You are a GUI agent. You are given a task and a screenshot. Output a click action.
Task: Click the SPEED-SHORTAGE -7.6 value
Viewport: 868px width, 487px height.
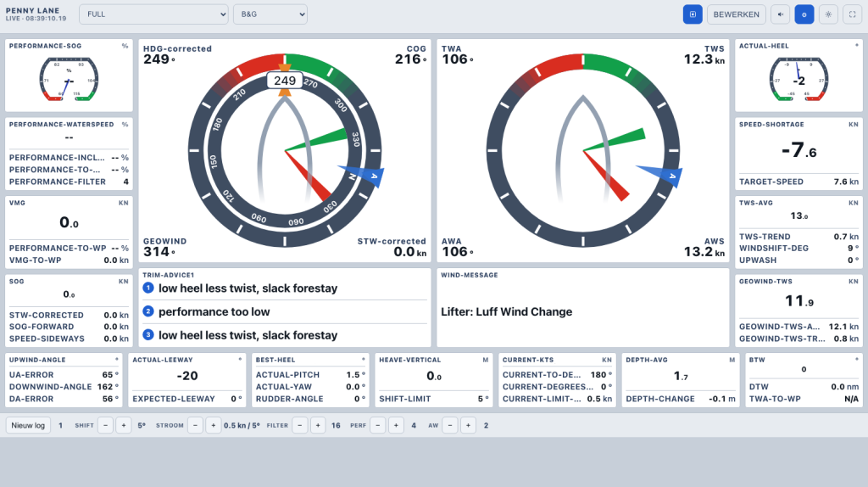(x=798, y=149)
